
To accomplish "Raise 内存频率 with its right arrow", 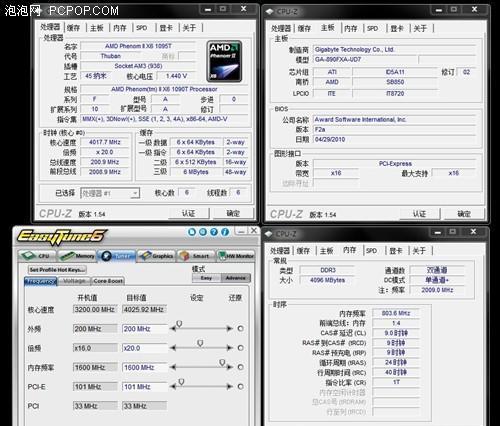I will click(x=229, y=367).
